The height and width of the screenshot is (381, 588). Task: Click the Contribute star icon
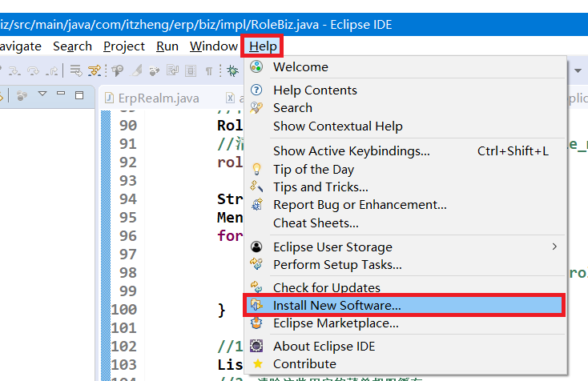pyautogui.click(x=258, y=363)
